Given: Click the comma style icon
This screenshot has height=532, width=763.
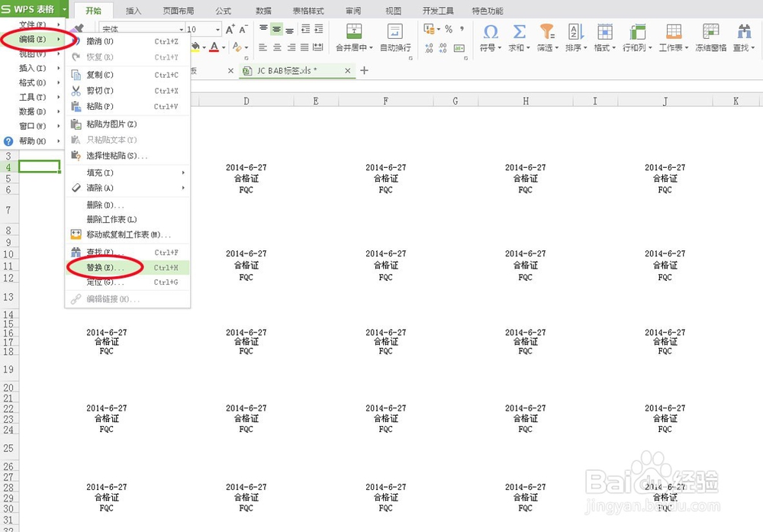Looking at the screenshot, I should coord(462,29).
